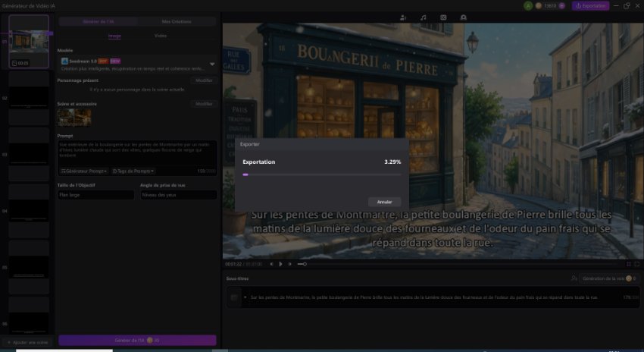Click the 00:01:22 timecode
The height and width of the screenshot is (352, 644).
click(x=233, y=264)
